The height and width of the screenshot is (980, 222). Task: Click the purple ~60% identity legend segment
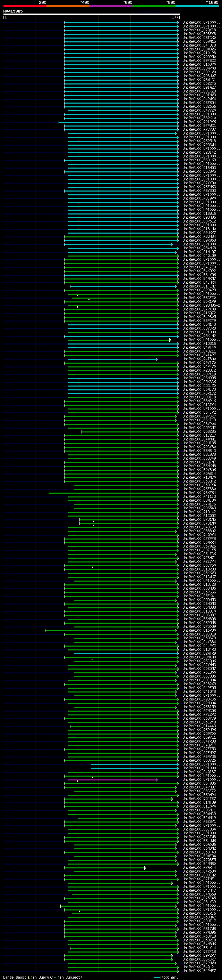pyautogui.click(x=111, y=6)
